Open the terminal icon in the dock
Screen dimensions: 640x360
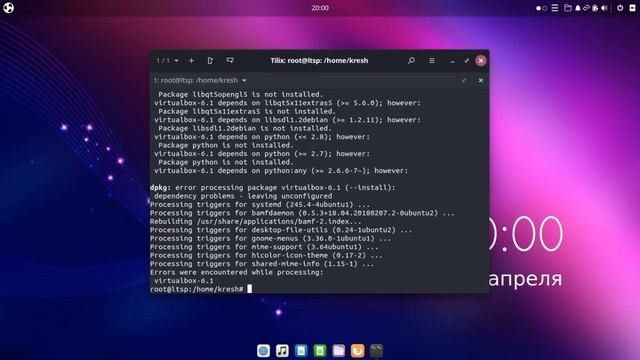pos(376,351)
